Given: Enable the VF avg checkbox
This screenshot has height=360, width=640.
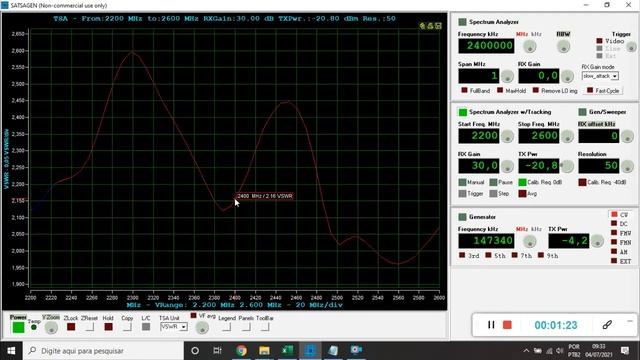Looking at the screenshot, I should (193, 316).
